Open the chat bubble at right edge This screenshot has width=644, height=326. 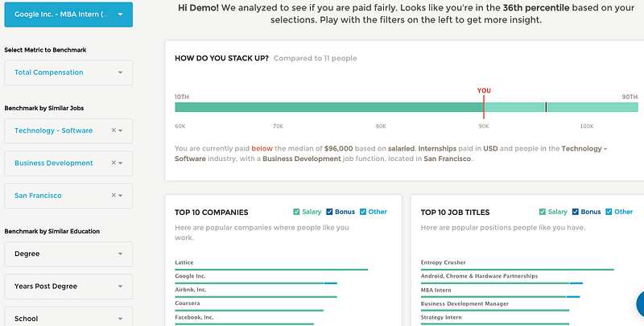pos(641,304)
